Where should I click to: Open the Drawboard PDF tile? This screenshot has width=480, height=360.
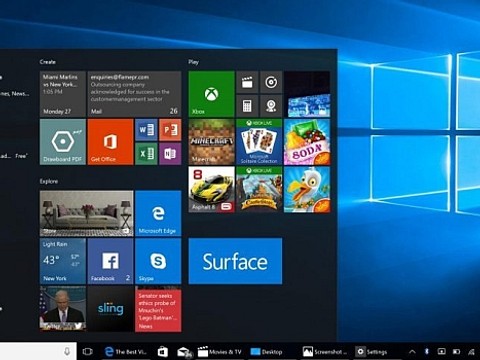(63, 142)
